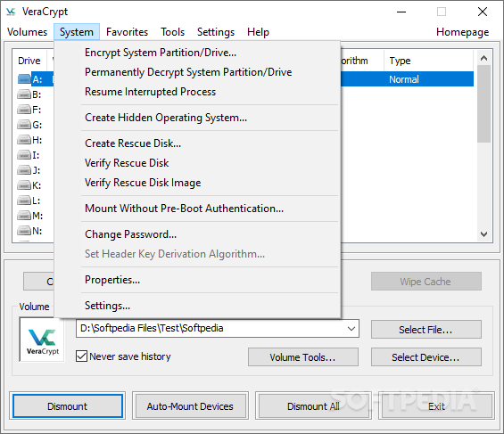
Task: Open the Help menu
Action: point(258,32)
